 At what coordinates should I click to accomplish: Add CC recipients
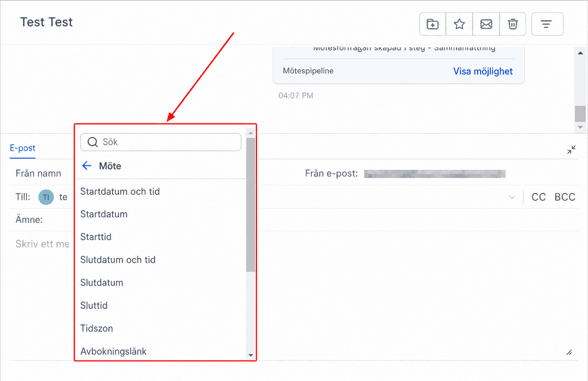click(x=539, y=197)
